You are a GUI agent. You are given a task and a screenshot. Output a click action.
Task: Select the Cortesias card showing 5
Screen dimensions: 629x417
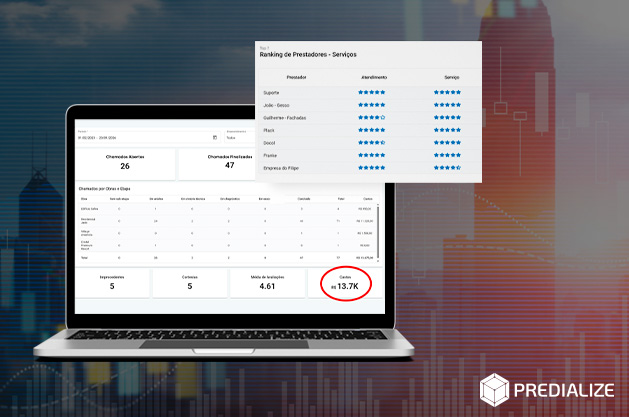(x=190, y=283)
